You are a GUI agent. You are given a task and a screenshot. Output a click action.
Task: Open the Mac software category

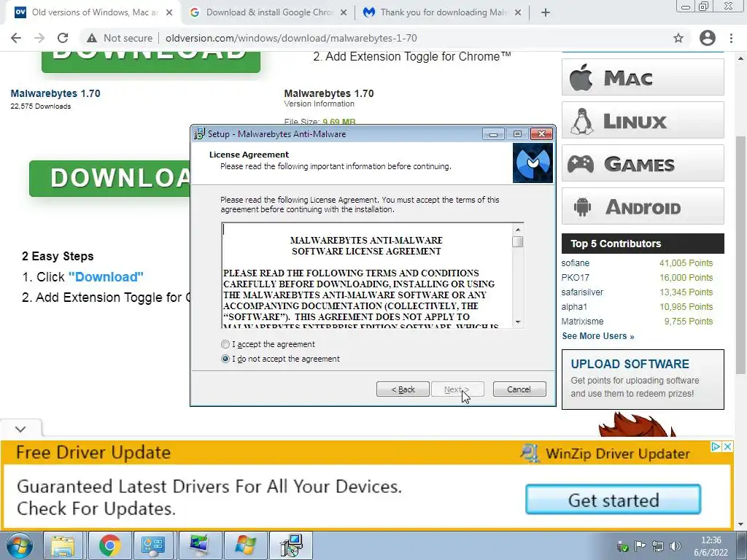[x=643, y=77]
